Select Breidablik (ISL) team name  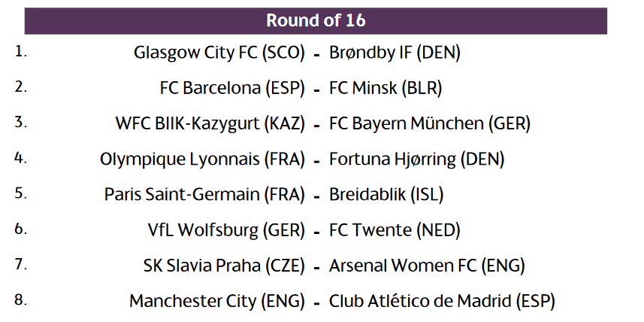click(x=386, y=194)
